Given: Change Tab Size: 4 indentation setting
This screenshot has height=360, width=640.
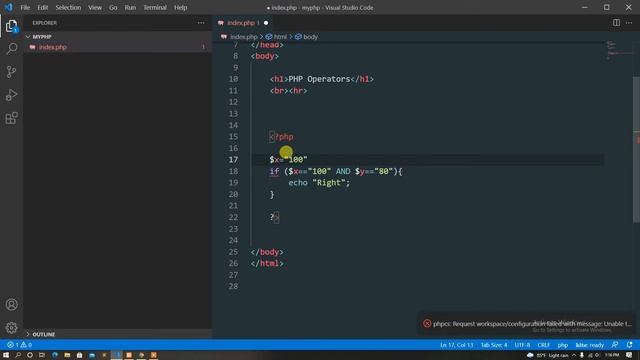Looking at the screenshot, I should click(493, 345).
